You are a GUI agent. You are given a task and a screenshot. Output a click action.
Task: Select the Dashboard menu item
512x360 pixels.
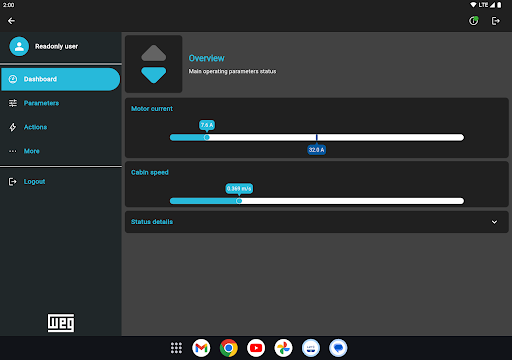pyautogui.click(x=60, y=79)
